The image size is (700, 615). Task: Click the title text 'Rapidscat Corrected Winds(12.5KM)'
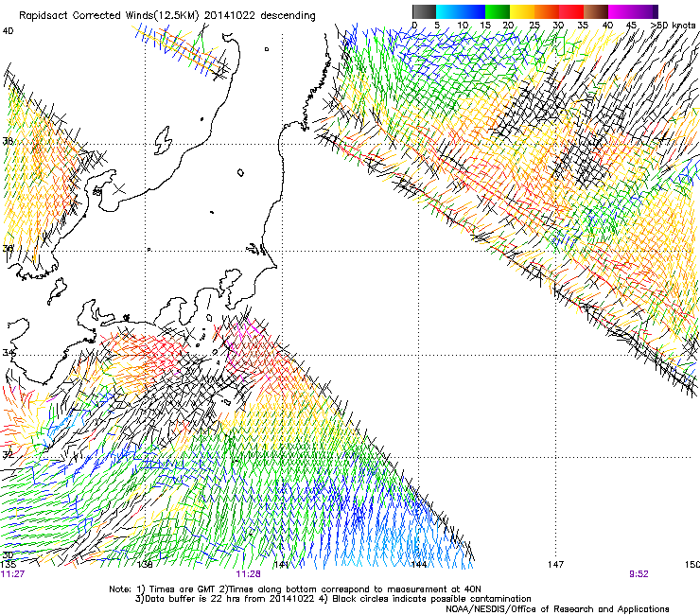[x=109, y=16]
